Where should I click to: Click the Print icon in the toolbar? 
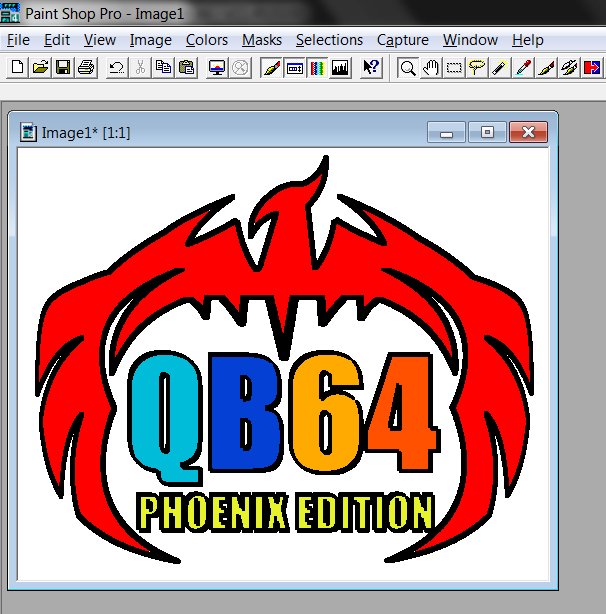point(86,68)
